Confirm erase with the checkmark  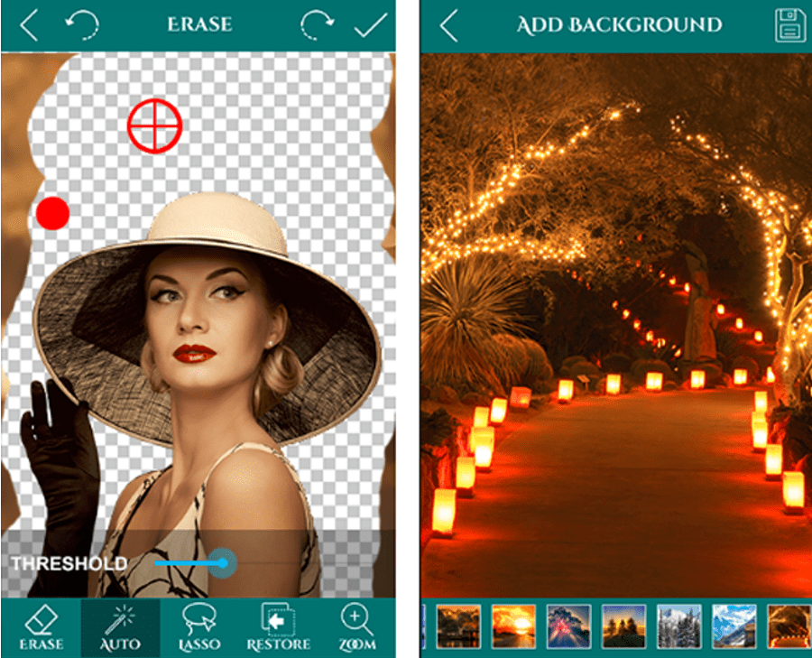pos(371,25)
